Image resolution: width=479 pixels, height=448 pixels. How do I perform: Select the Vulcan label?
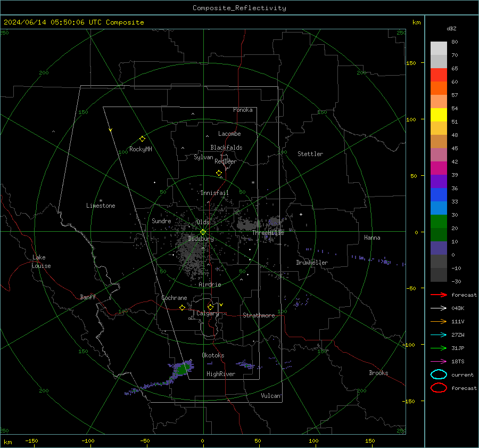tap(271, 396)
